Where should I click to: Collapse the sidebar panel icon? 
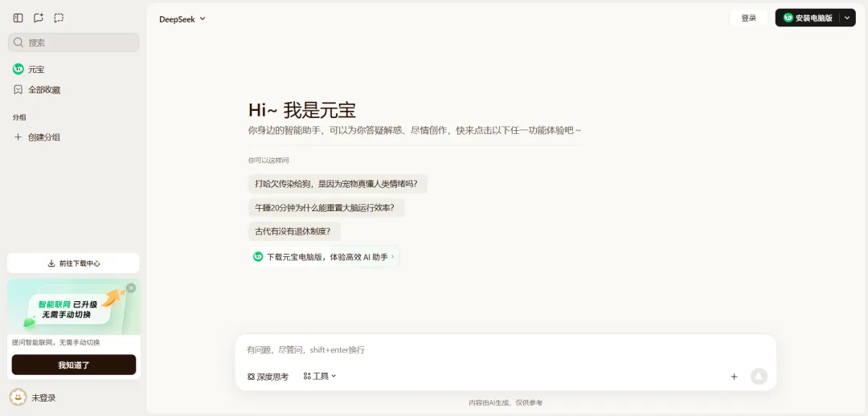[18, 18]
